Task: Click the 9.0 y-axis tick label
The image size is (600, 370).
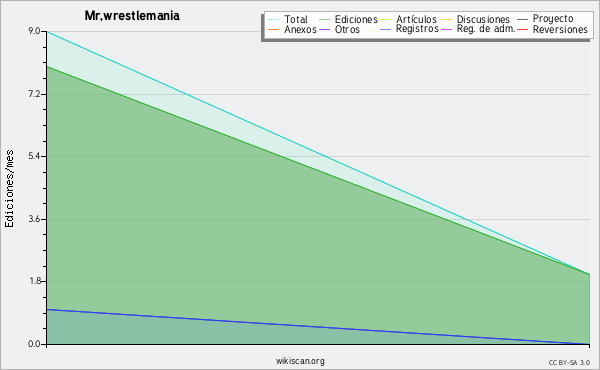Action: pyautogui.click(x=34, y=31)
